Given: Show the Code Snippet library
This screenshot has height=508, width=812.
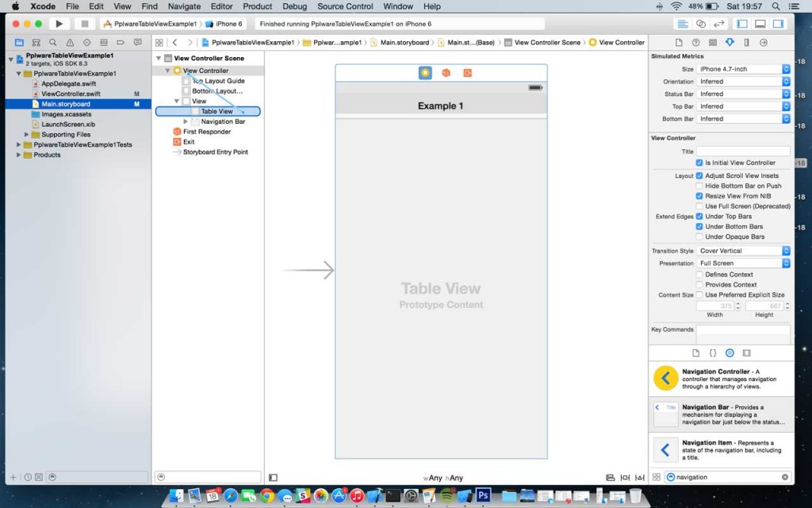Looking at the screenshot, I should [x=712, y=352].
